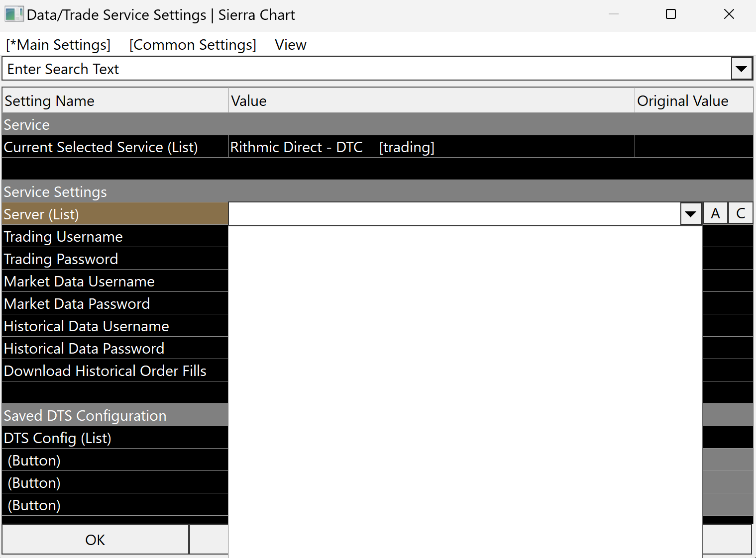Screen dimensions: 756x558
Task: Click the Service section header
Action: [x=377, y=124]
